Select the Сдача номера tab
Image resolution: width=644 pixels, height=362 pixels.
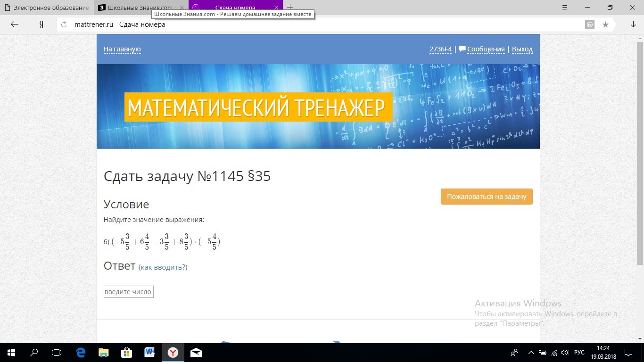tap(235, 8)
